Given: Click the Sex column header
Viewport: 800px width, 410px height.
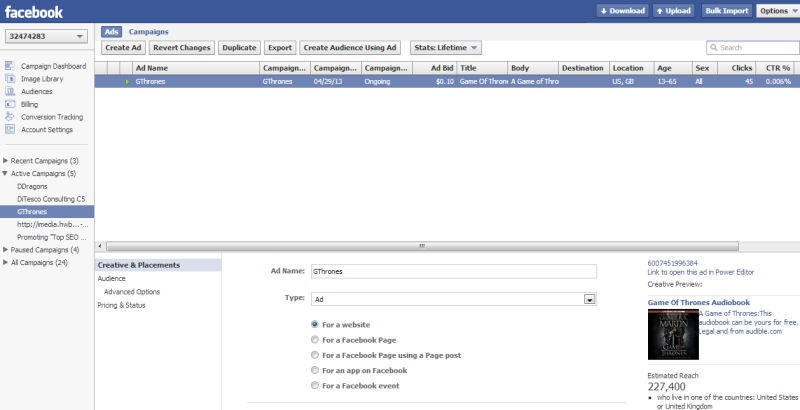Looking at the screenshot, I should click(705, 68).
